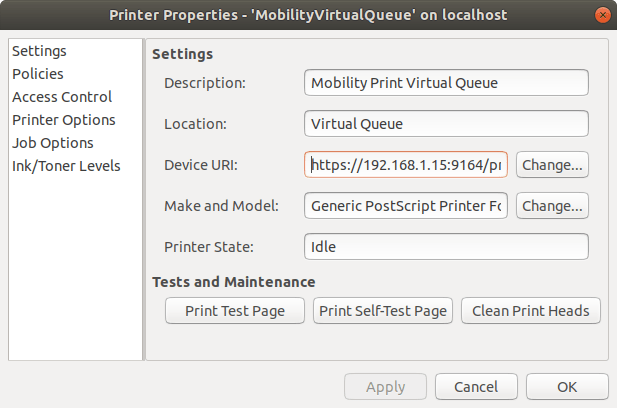Click the Description text field
Viewport: 617px width, 408px height.
pos(446,83)
